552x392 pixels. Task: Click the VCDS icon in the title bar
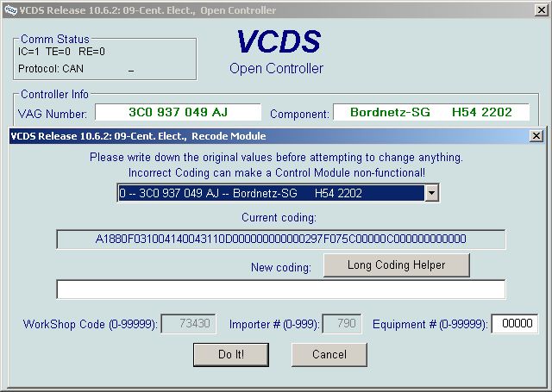click(10, 10)
